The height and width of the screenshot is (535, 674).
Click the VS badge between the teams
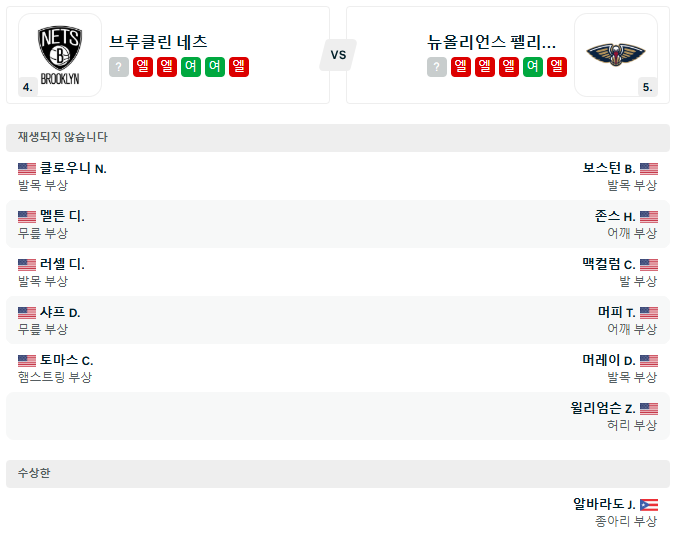click(338, 55)
